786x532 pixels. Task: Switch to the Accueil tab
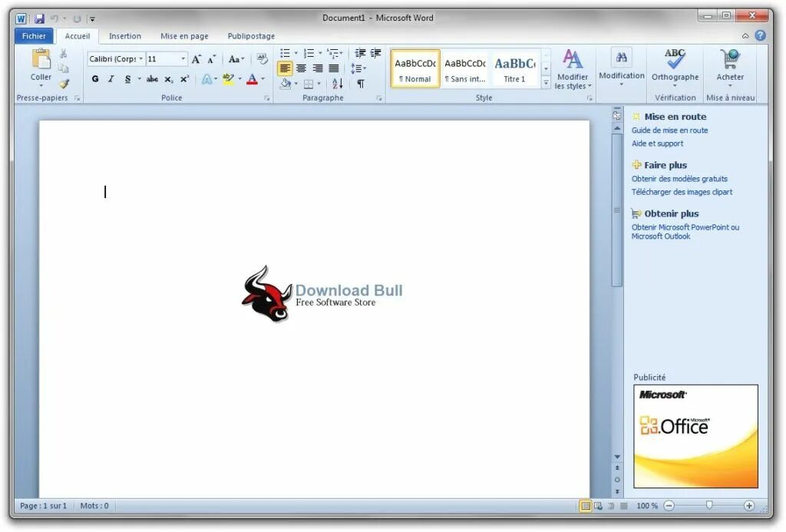coord(78,36)
